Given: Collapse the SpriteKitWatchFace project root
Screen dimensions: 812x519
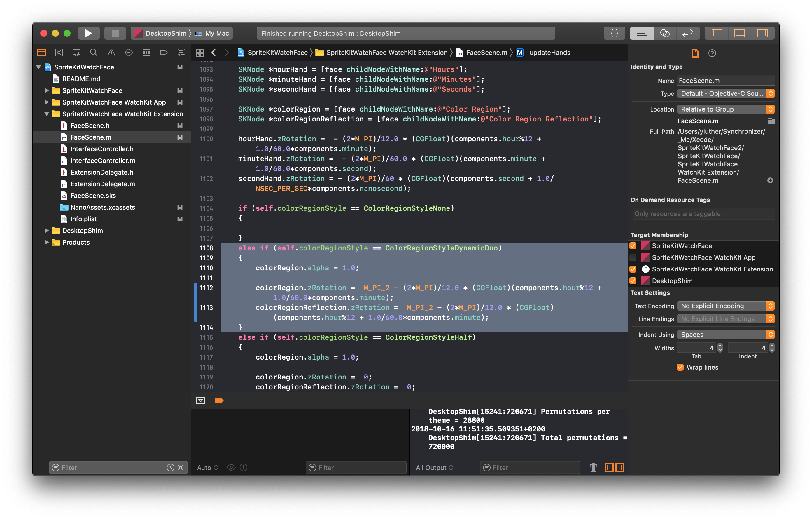Looking at the screenshot, I should (x=39, y=67).
